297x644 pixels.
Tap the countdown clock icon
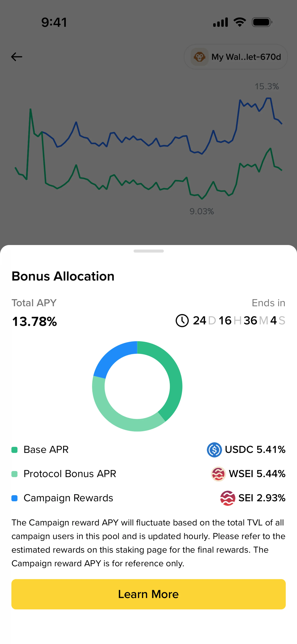(x=182, y=320)
